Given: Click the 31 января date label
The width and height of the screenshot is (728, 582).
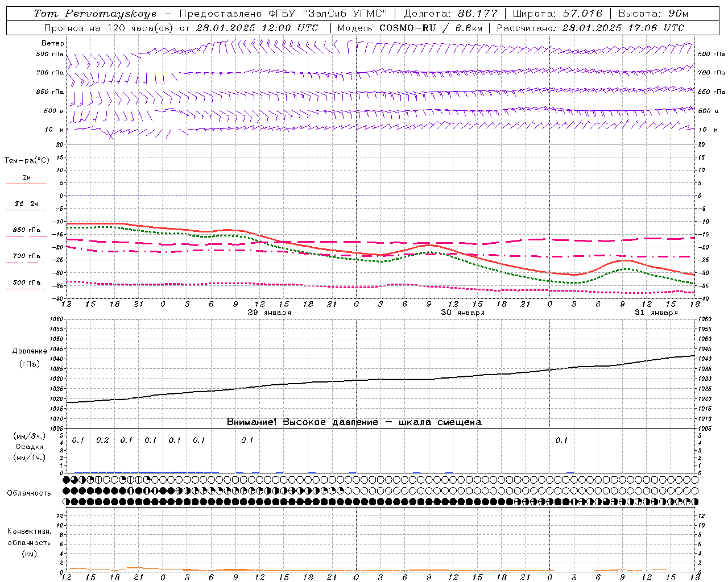Looking at the screenshot, I should pyautogui.click(x=656, y=313).
